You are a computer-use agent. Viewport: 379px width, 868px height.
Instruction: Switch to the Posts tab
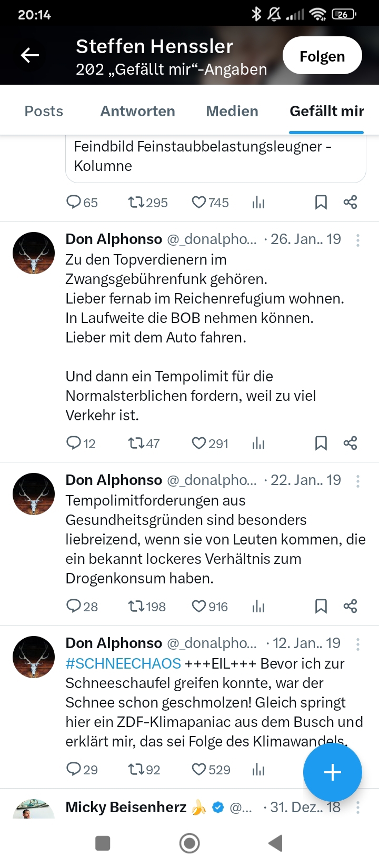click(44, 111)
